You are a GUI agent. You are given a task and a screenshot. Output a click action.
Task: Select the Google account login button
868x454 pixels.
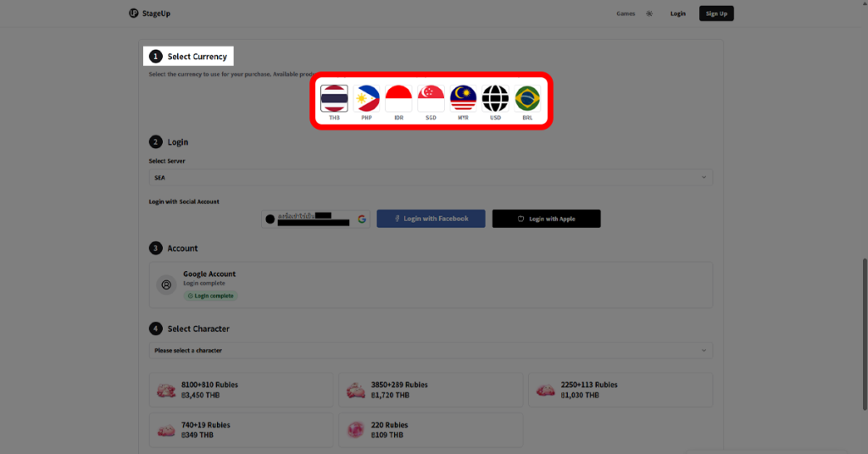coord(315,219)
